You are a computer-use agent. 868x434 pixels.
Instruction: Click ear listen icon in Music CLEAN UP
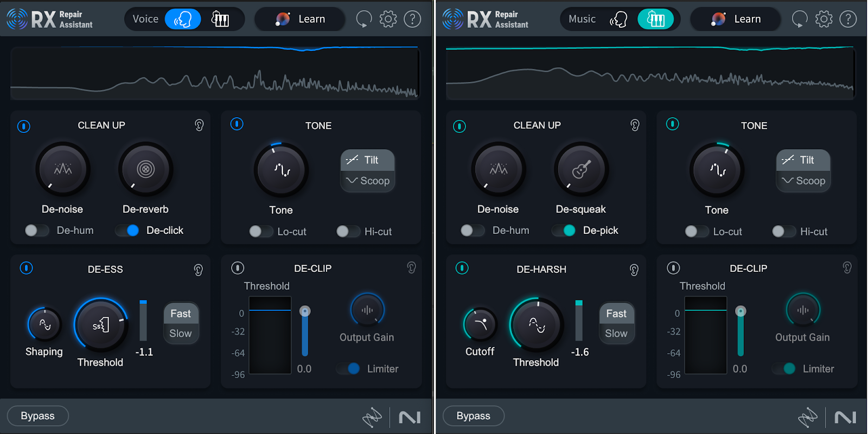tap(635, 125)
